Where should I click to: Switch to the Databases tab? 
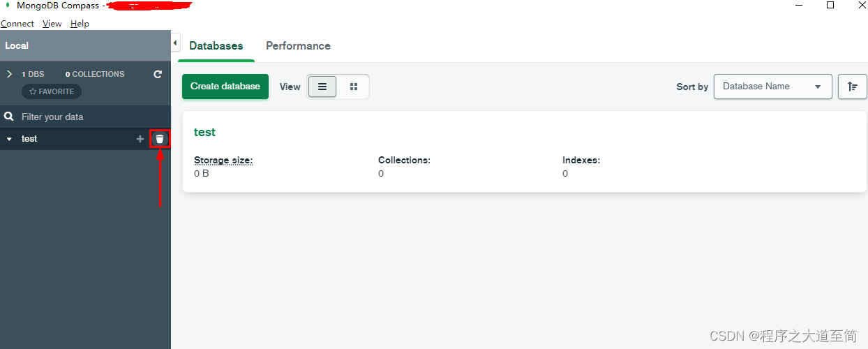coord(216,46)
